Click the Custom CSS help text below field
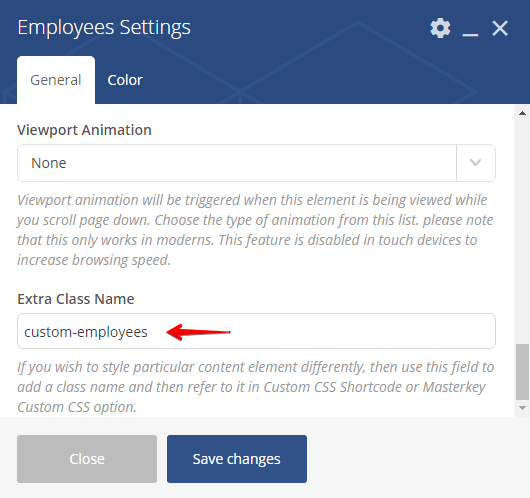Screen dimensions: 530x498 click(256, 387)
